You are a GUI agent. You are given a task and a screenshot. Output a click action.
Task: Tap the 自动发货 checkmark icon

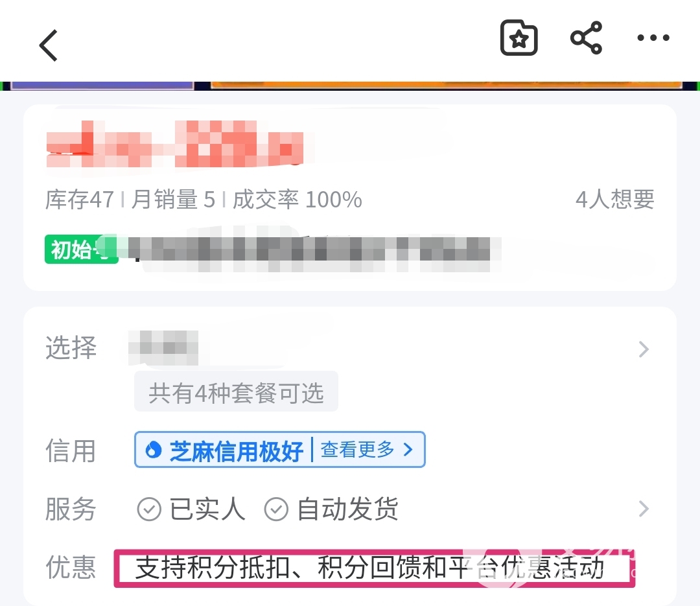click(276, 509)
